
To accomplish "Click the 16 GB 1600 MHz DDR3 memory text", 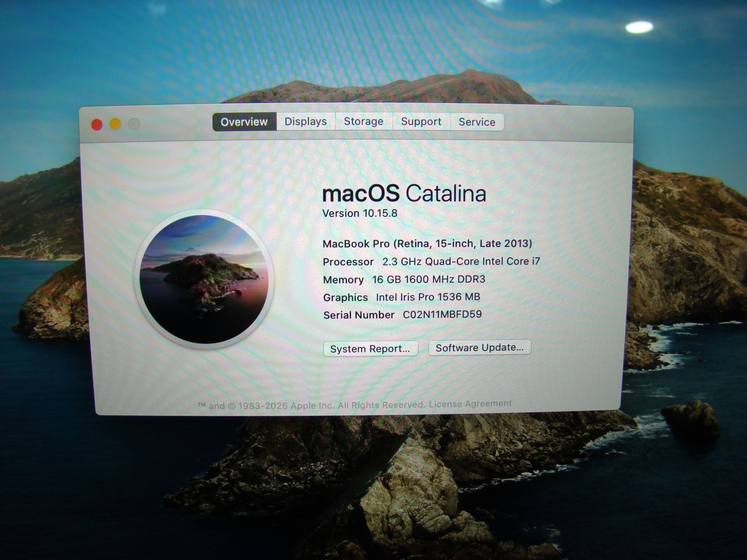I will point(428,279).
